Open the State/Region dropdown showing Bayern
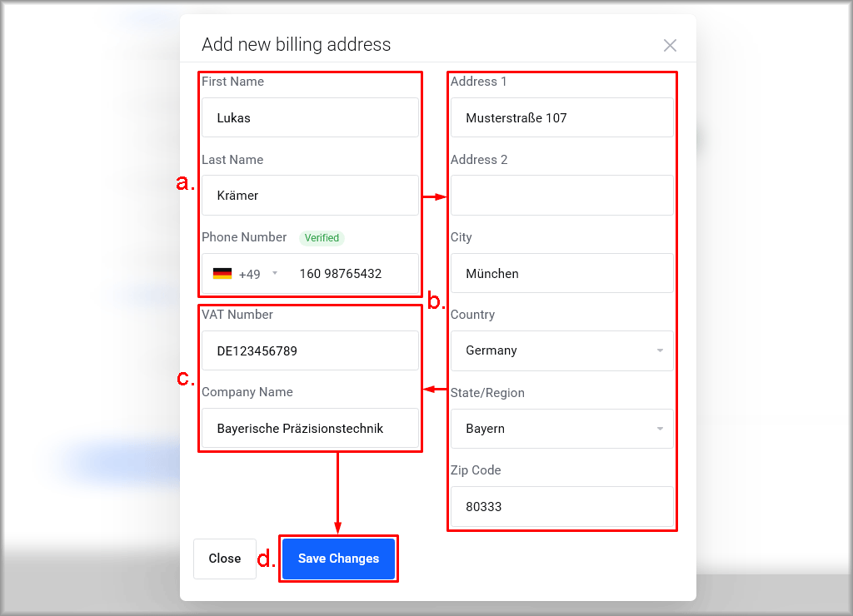 tap(561, 429)
